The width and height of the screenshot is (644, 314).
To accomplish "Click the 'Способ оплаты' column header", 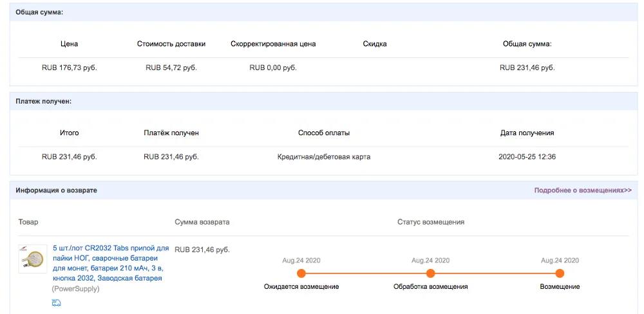I will pos(324,133).
